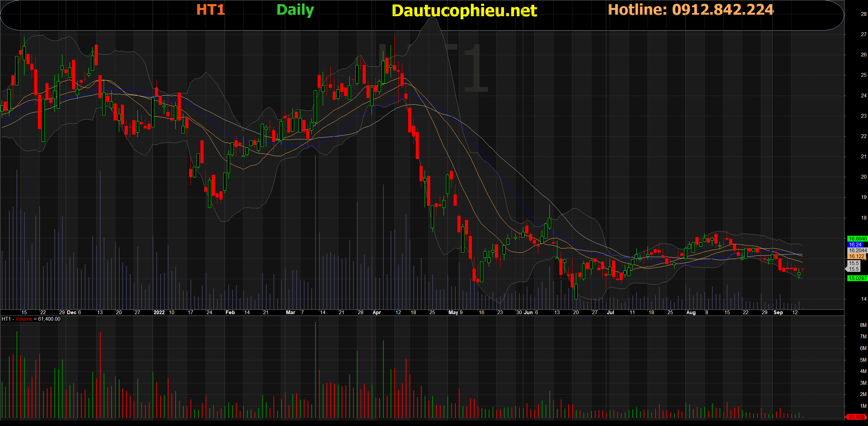Click the HT1 Volume legend label

pos(31,319)
